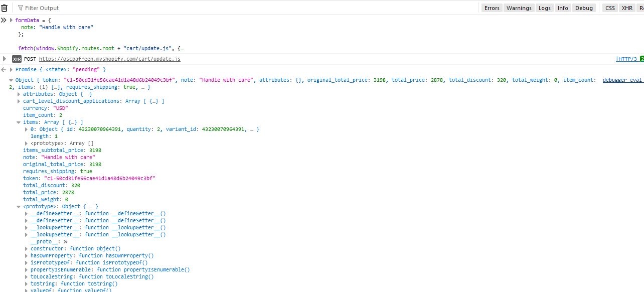
Task: Expand cart_level_discount_applications array
Action: (19, 101)
